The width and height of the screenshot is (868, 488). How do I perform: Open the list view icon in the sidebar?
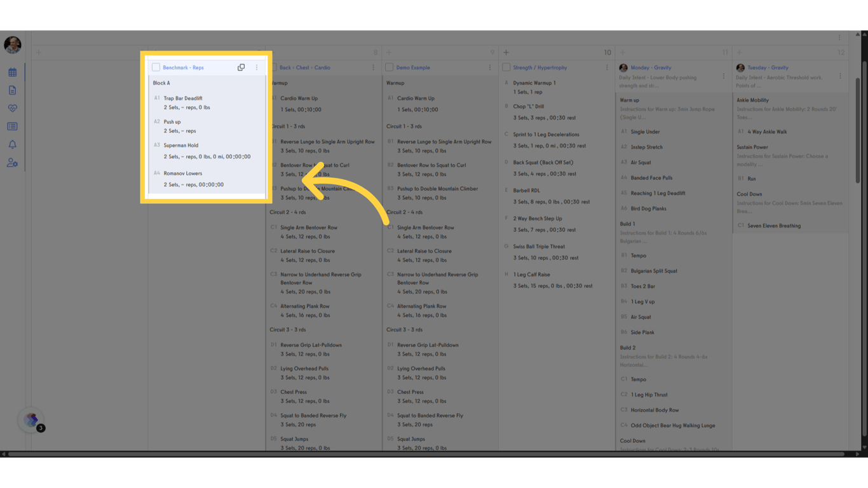(12, 126)
